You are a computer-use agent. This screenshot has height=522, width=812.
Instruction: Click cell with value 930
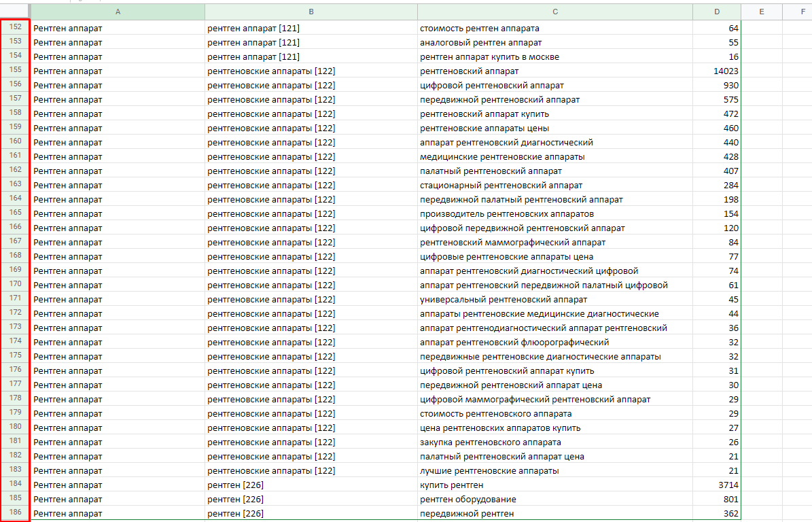click(x=717, y=85)
